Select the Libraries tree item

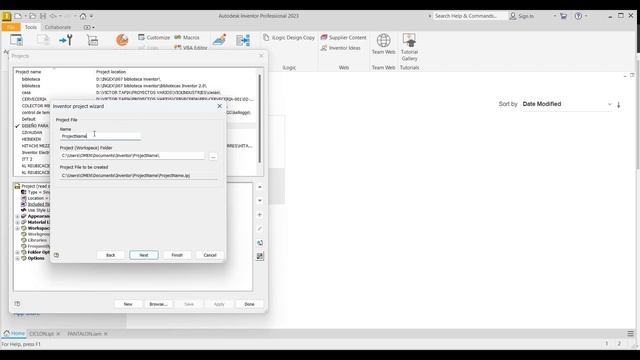[37, 240]
